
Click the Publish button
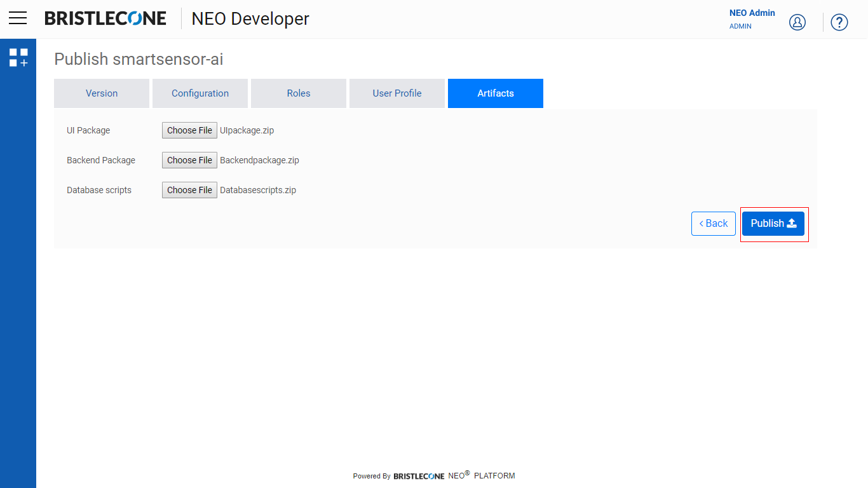tap(773, 224)
